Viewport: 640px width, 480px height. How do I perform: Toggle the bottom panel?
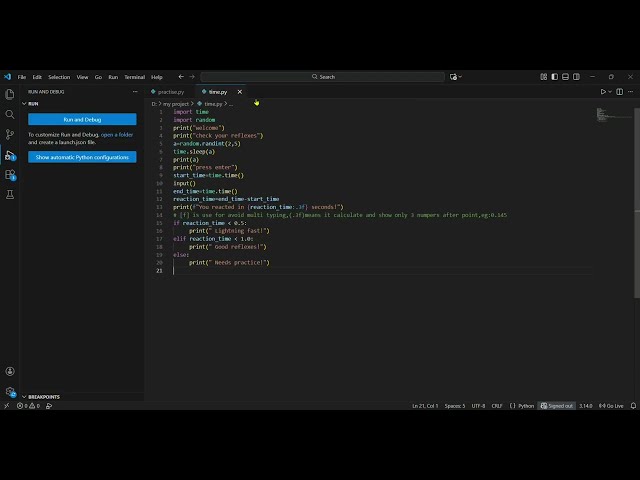pyautogui.click(x=565, y=77)
